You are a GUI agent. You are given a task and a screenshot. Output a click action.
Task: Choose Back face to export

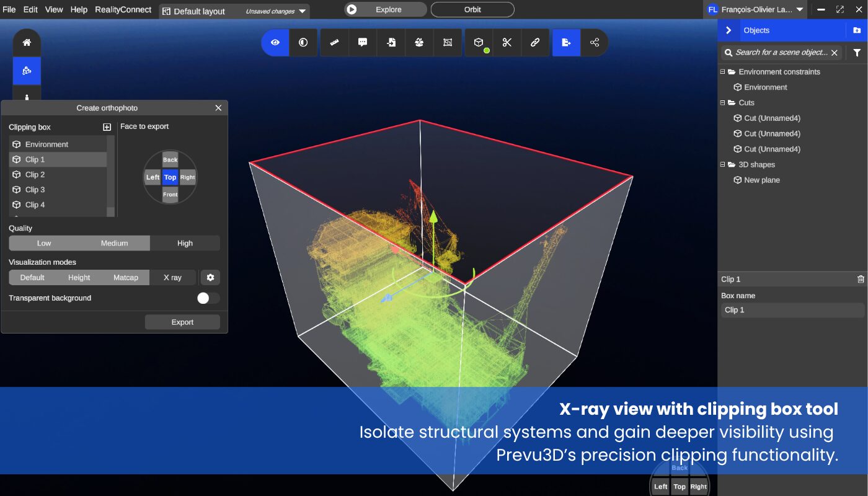coord(170,160)
